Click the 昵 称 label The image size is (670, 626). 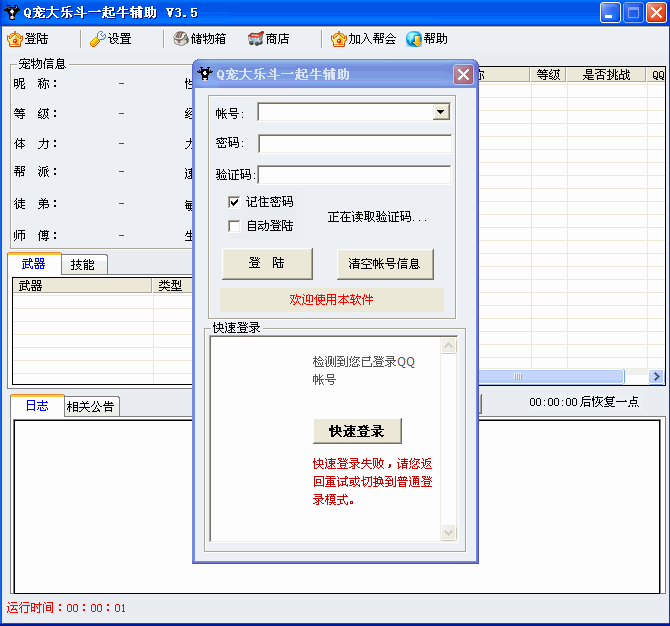[x=35, y=83]
